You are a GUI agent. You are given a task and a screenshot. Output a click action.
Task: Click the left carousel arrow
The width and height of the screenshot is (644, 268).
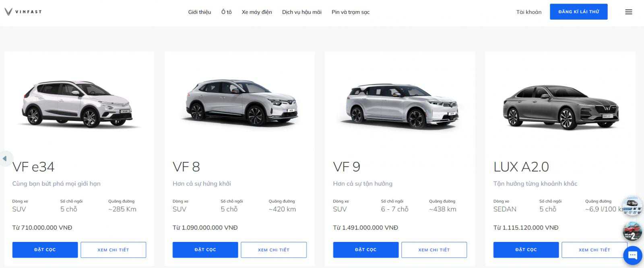tap(5, 158)
